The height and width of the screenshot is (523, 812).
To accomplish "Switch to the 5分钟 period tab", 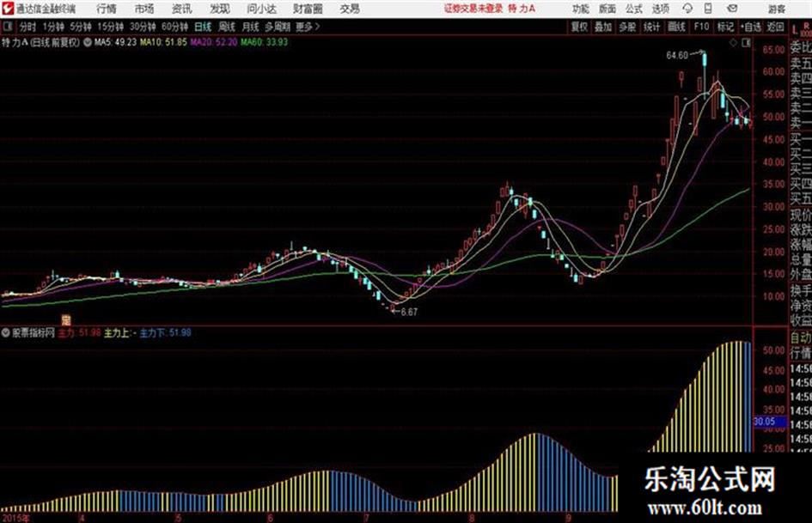I will (x=80, y=27).
